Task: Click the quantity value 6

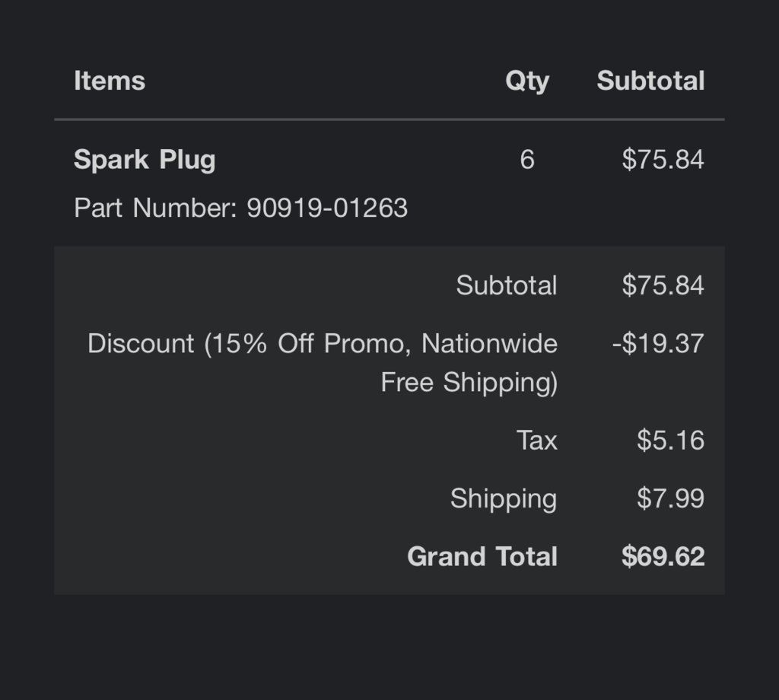Action: [527, 160]
